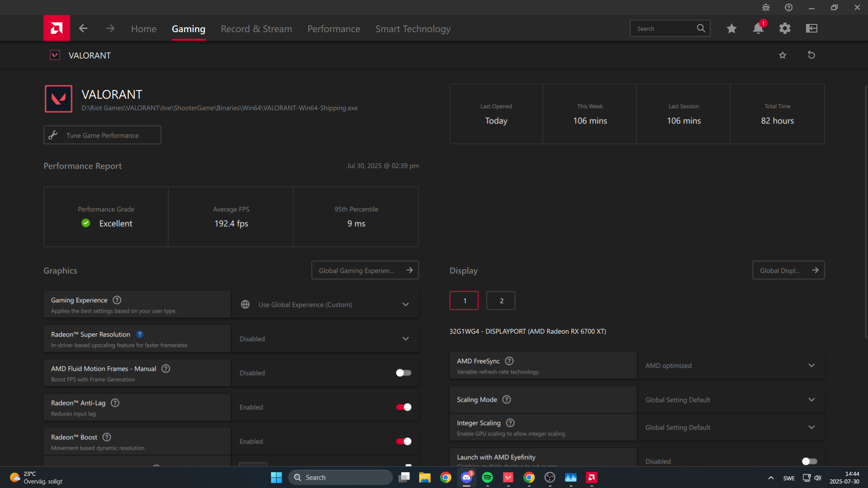Click the favorites star in top bar

pos(731,28)
